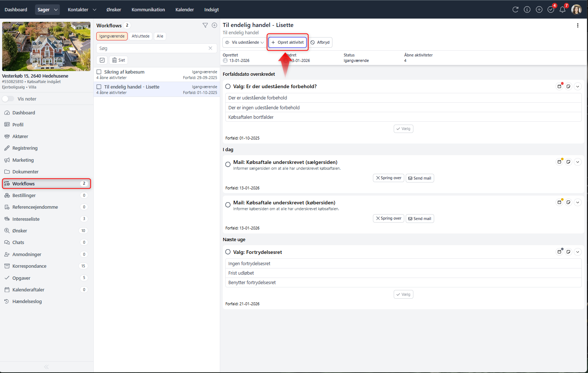Image resolution: width=588 pixels, height=373 pixels.
Task: Toggle the Vis noter switch
Action: 8,99
